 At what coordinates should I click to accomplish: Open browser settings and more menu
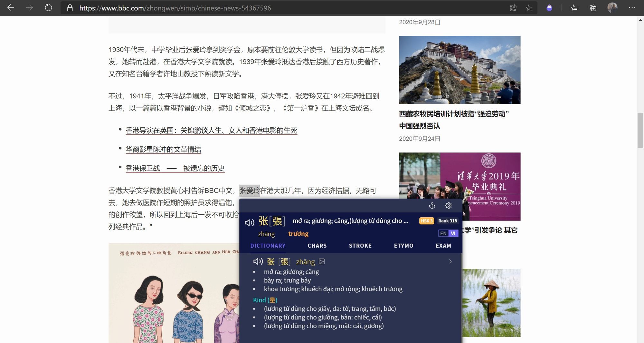click(632, 8)
